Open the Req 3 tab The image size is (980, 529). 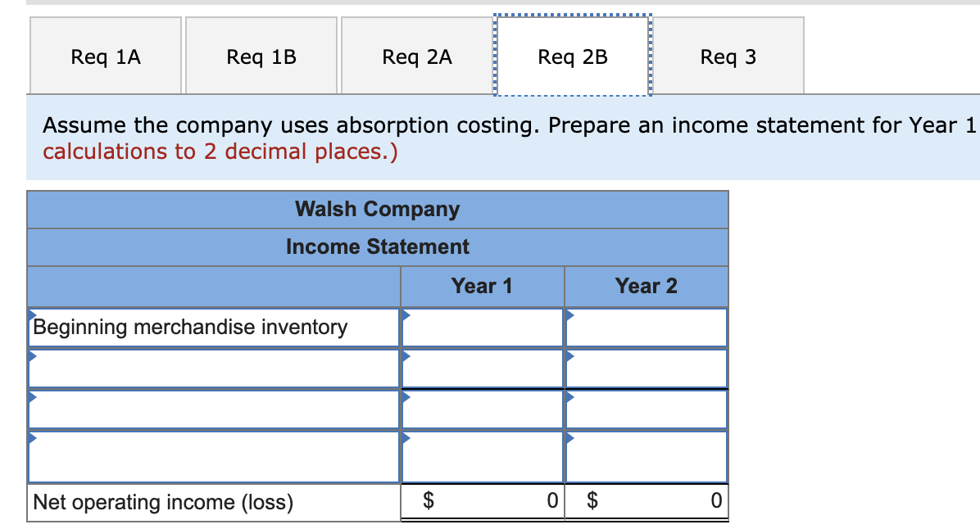tap(728, 56)
